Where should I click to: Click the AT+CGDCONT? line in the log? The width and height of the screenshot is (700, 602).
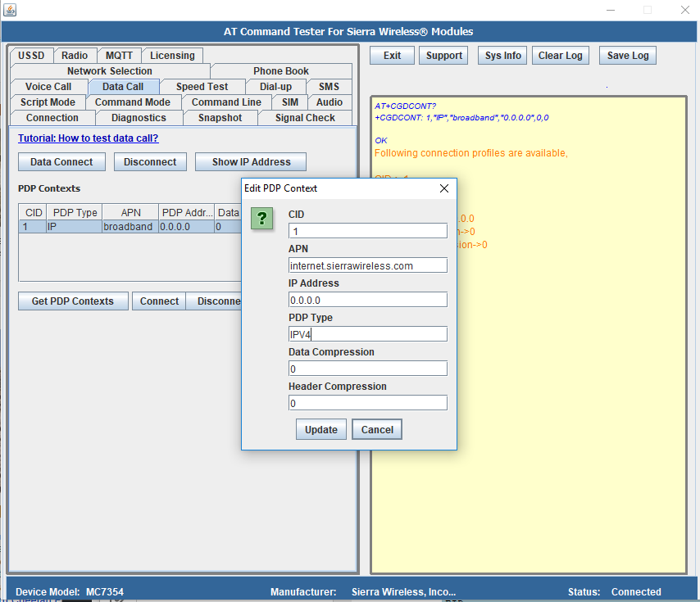(405, 106)
